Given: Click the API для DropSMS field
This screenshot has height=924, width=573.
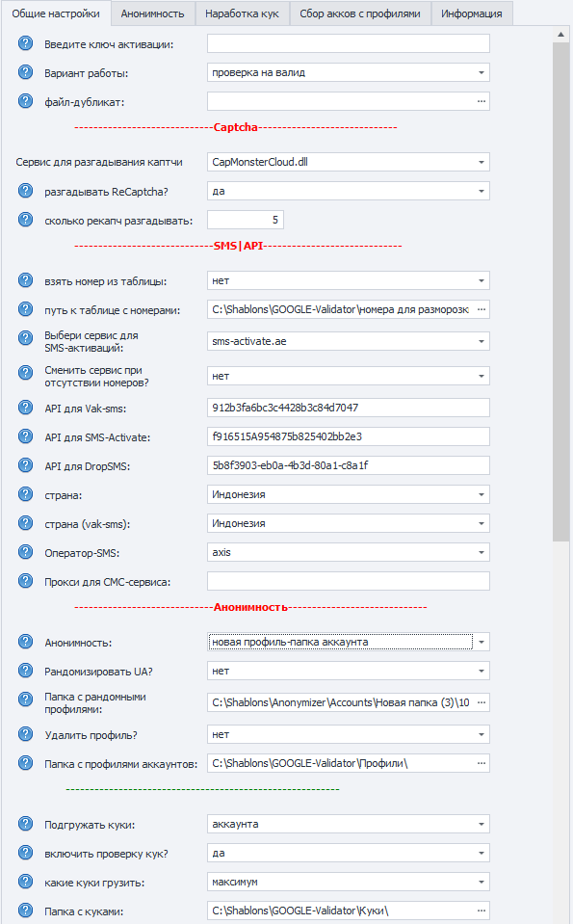Looking at the screenshot, I should [x=348, y=465].
